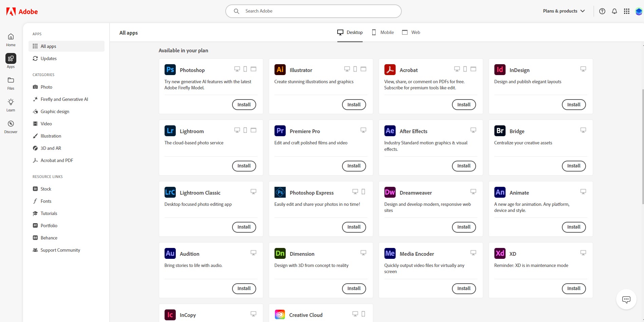The image size is (644, 322).
Task: Click the InCopy app icon
Action: [x=170, y=315]
